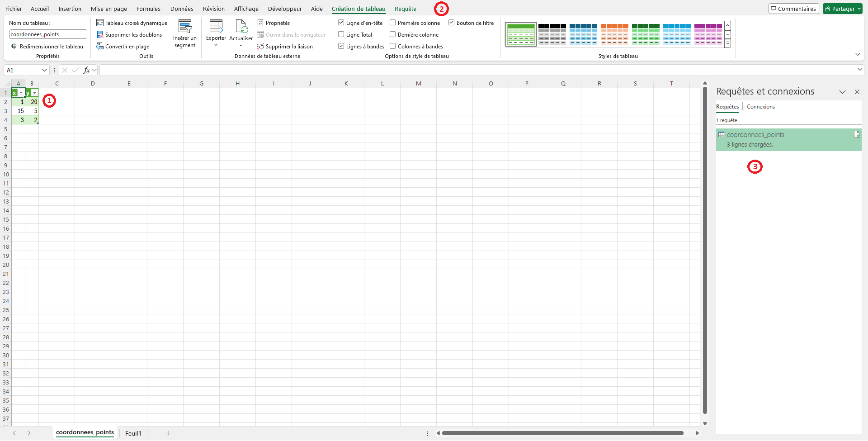Click Convertir en plage
The height and width of the screenshot is (441, 868).
(123, 47)
